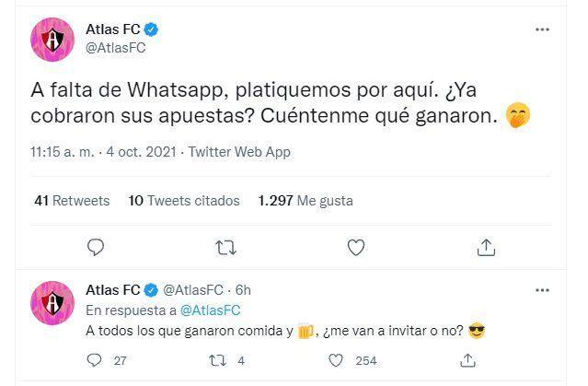
Task: Click the share icon under the main tweet
Action: click(488, 246)
